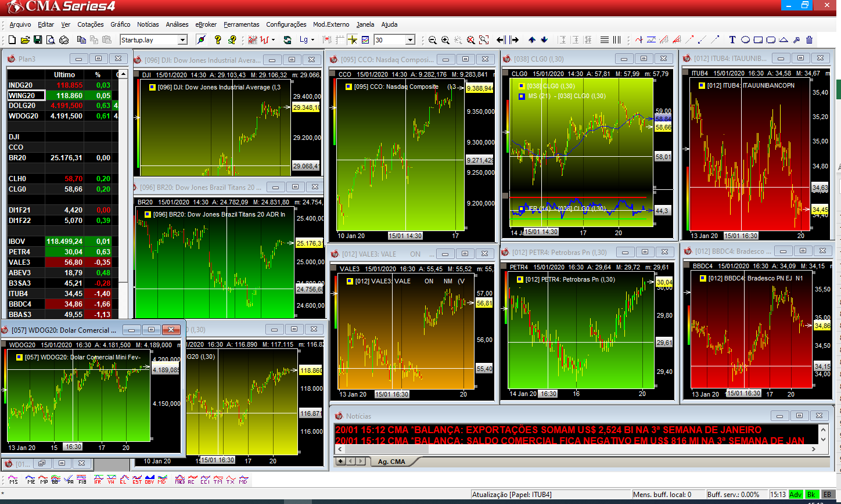Click the trash can delete icon
This screenshot has height=504, width=841.
[x=809, y=40]
